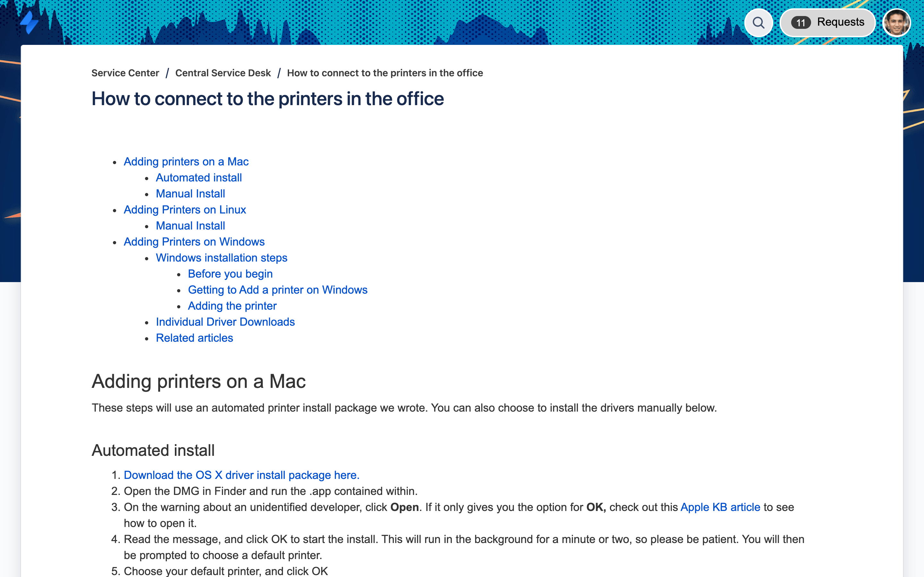Viewport: 924px width, 577px height.
Task: Expand the Adding Printers on Windows section
Action: click(x=194, y=241)
